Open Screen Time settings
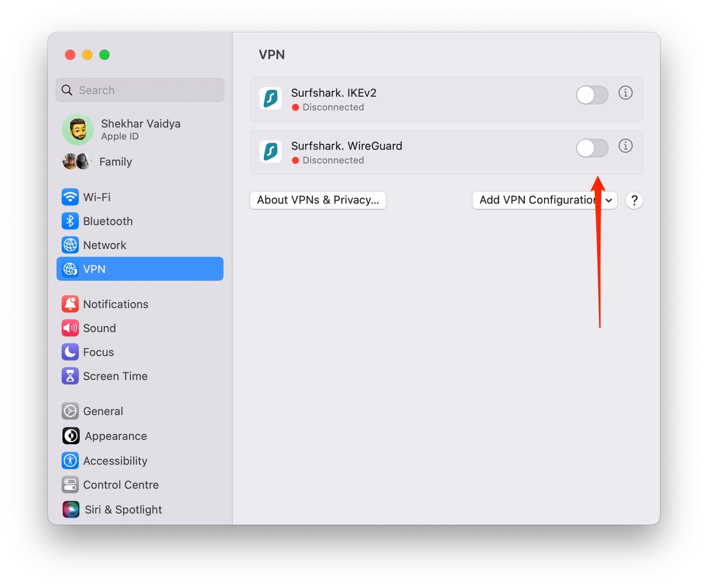 pos(140,376)
